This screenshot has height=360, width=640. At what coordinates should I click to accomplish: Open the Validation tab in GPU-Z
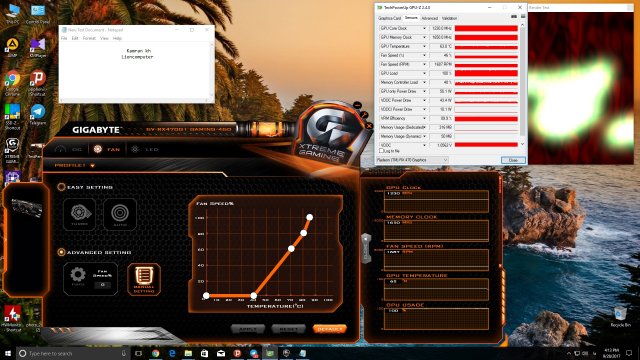[449, 18]
